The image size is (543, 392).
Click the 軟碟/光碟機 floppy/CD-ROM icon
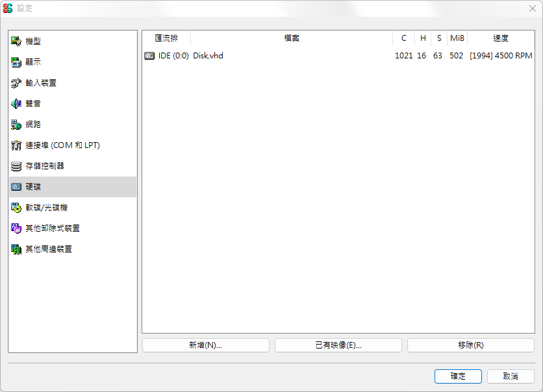[16, 208]
